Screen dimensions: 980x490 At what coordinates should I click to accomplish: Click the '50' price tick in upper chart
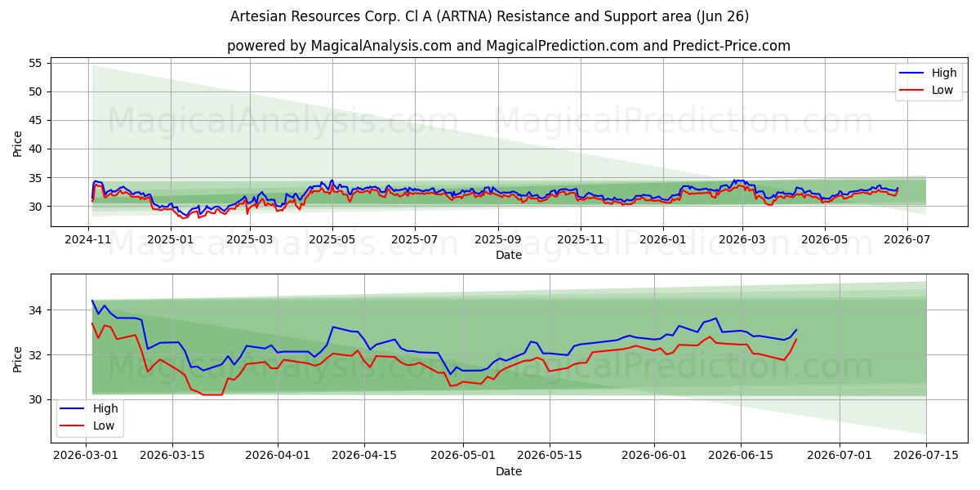click(x=37, y=91)
